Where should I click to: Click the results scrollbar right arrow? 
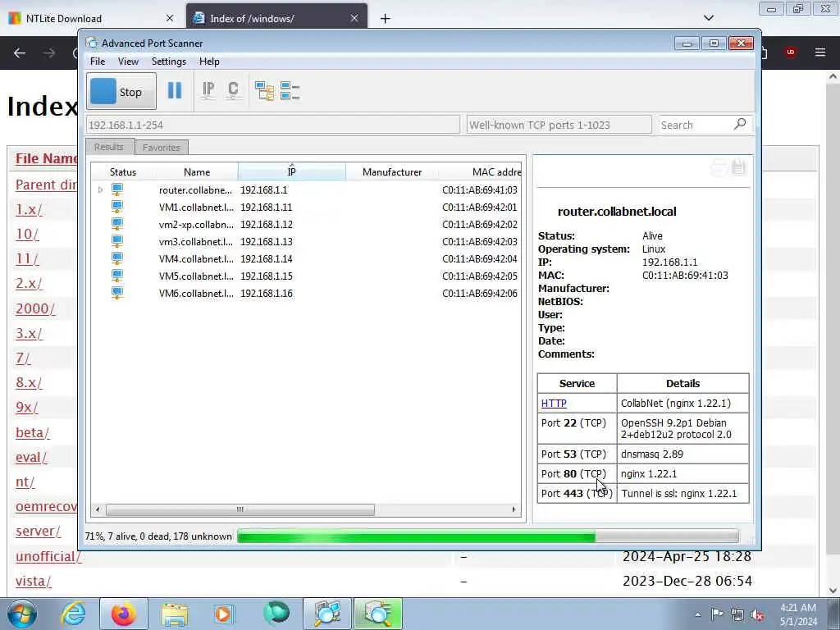click(x=514, y=509)
